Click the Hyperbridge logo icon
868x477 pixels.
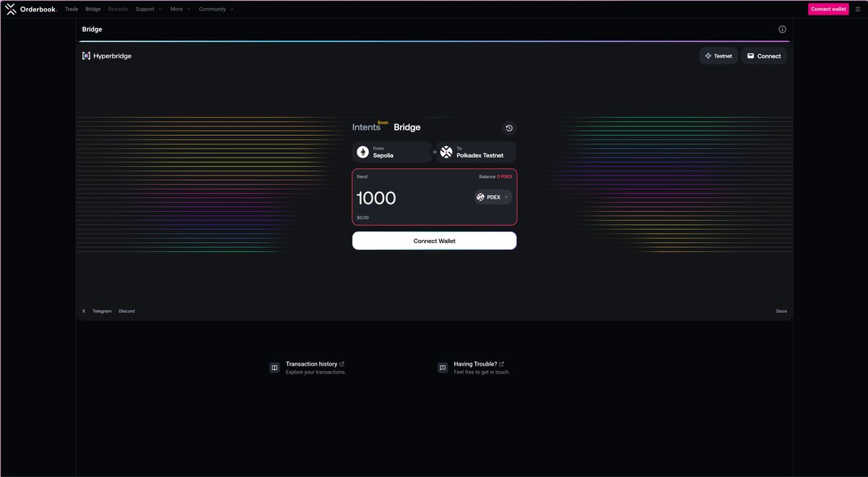click(86, 56)
